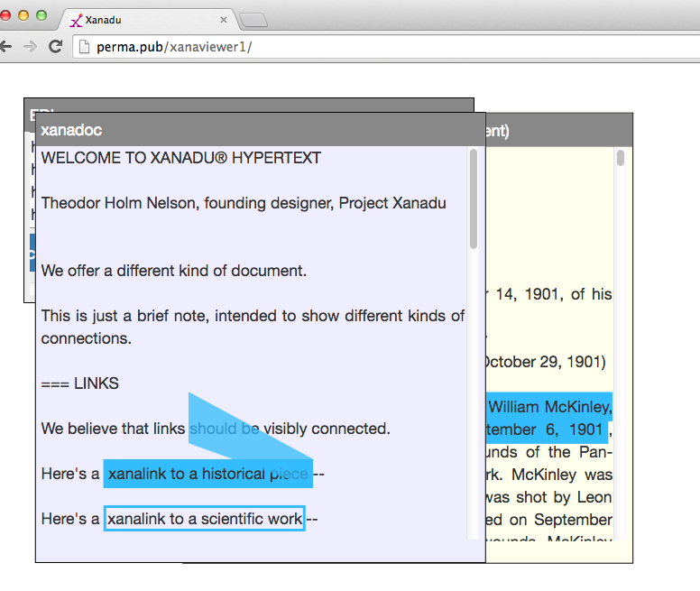Click the 'should be' transcluded text
700x591 pixels.
point(224,429)
